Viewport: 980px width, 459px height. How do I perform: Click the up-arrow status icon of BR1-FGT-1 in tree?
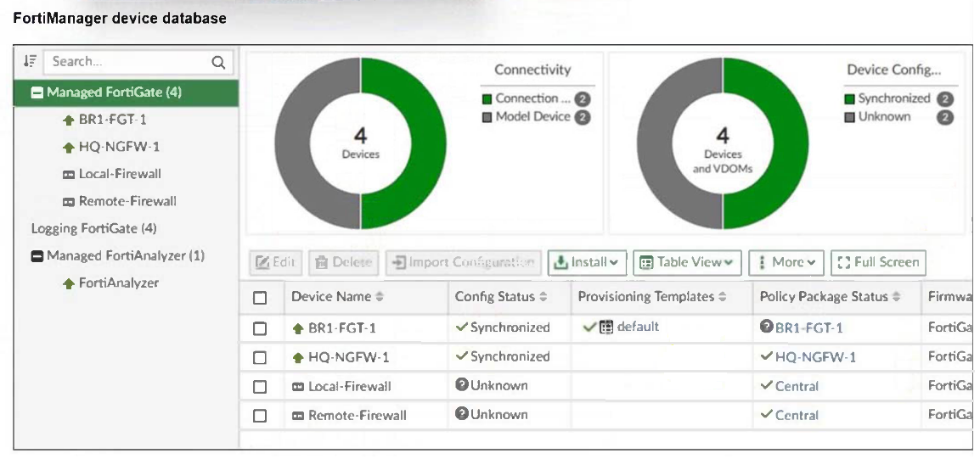[x=70, y=120]
